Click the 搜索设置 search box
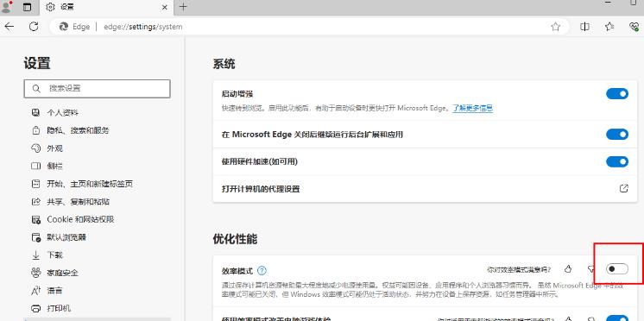644x321 pixels. pyautogui.click(x=97, y=88)
